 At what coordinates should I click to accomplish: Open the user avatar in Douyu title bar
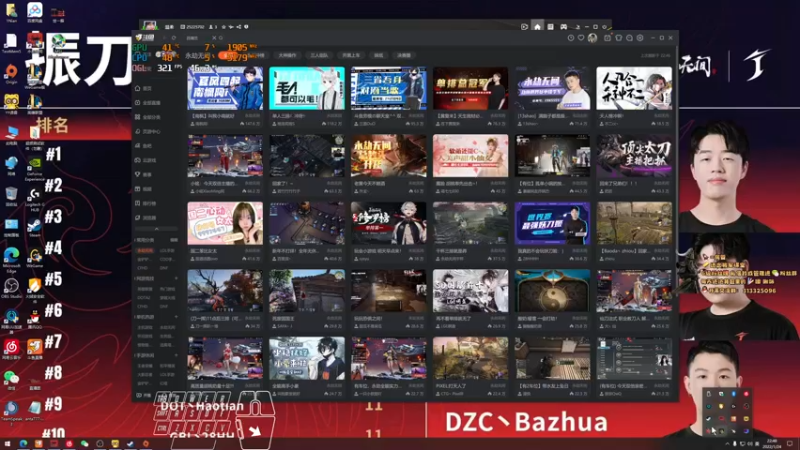coord(592,38)
